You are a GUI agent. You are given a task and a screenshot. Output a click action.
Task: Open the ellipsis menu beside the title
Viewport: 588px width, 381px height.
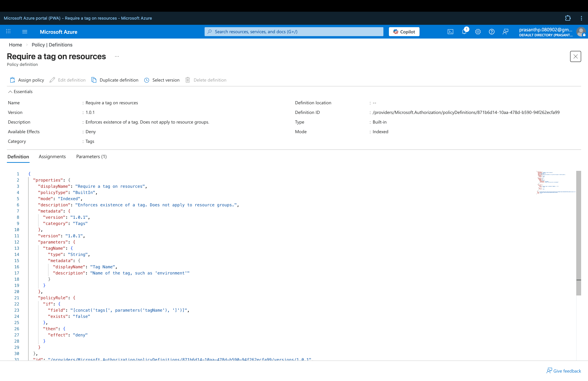coord(117,56)
